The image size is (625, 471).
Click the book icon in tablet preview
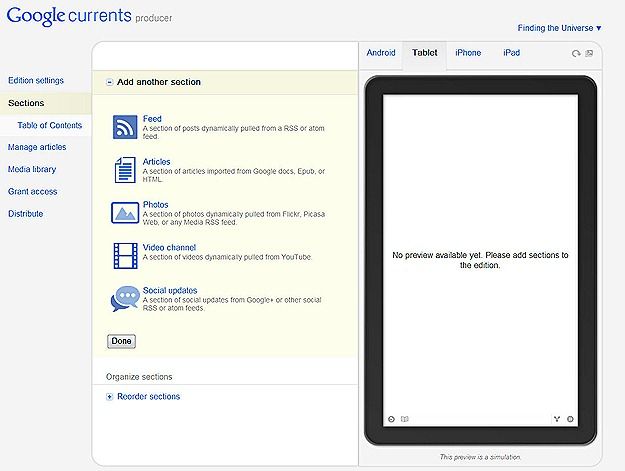click(405, 419)
